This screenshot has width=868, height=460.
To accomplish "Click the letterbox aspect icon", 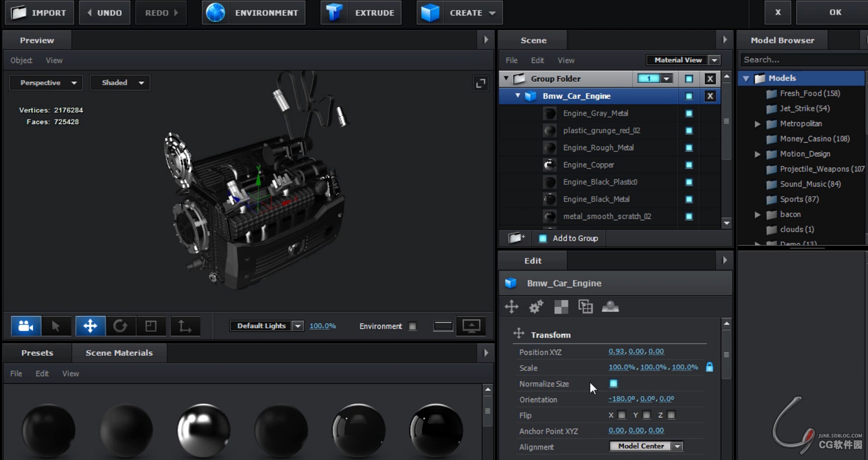I will coord(443,326).
